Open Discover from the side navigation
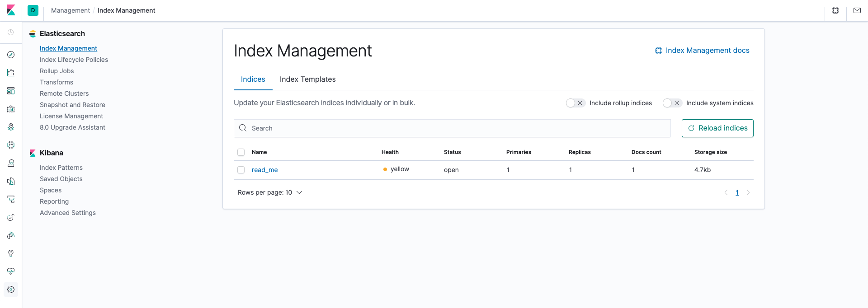Viewport: 868px width, 308px height. click(x=11, y=55)
